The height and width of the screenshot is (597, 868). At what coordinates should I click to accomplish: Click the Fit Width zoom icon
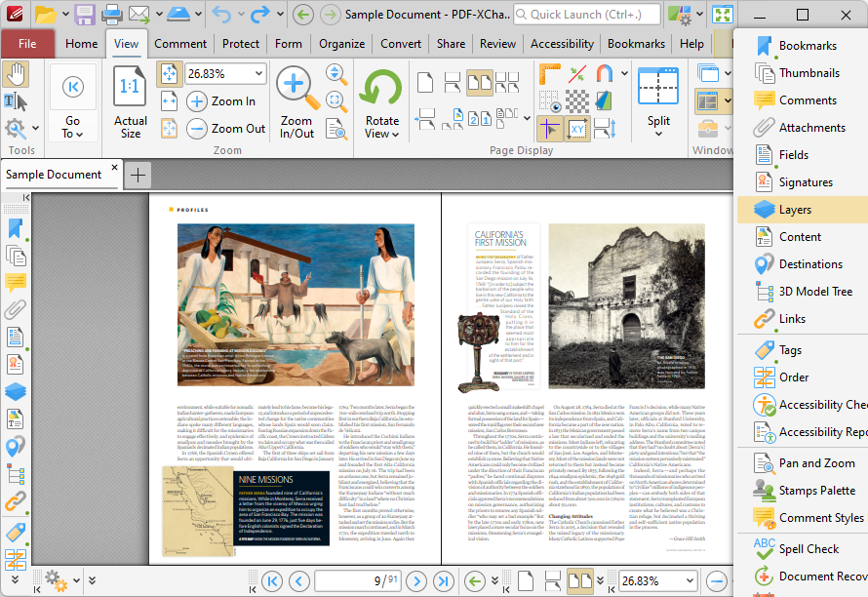pos(170,101)
